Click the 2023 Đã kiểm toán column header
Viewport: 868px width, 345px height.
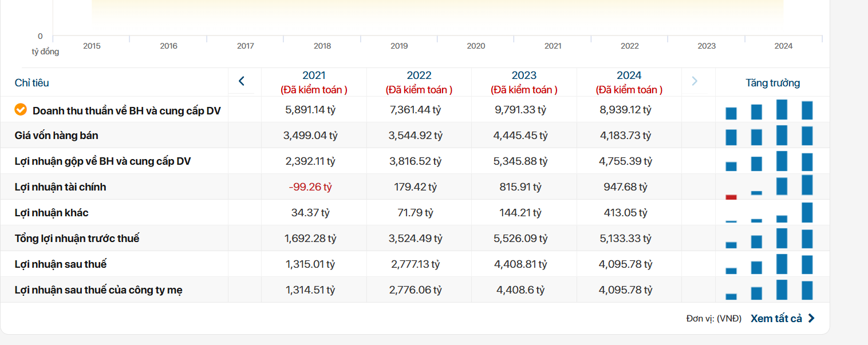(x=524, y=82)
